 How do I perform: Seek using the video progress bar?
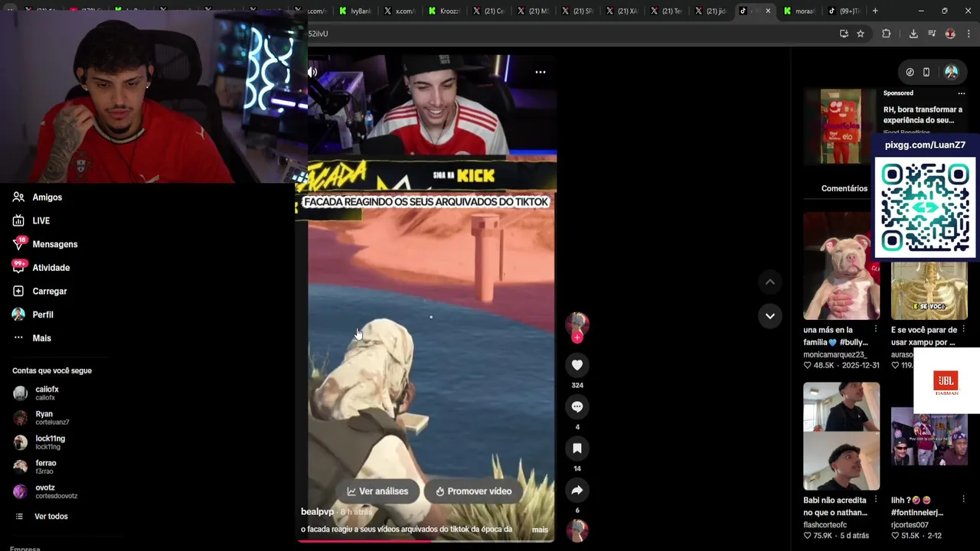427,541
